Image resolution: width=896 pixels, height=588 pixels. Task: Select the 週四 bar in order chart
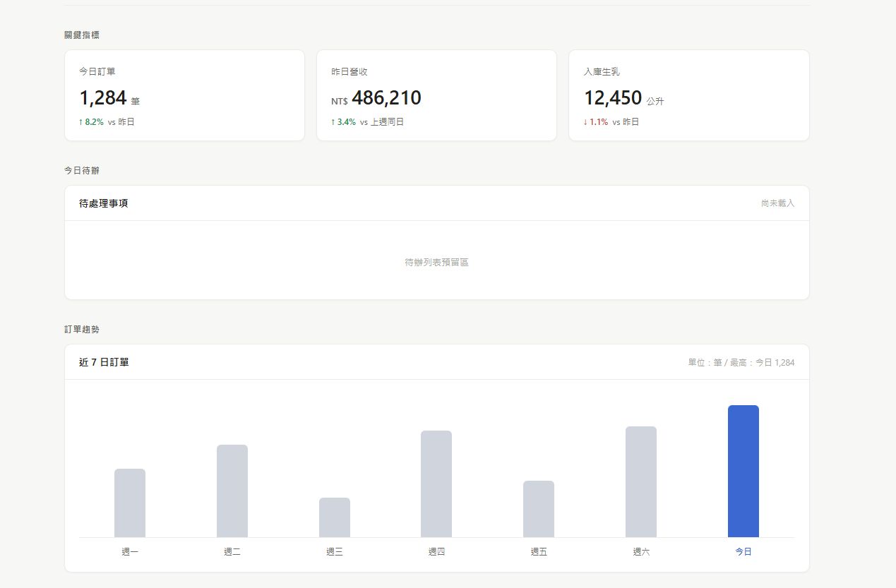(436, 484)
